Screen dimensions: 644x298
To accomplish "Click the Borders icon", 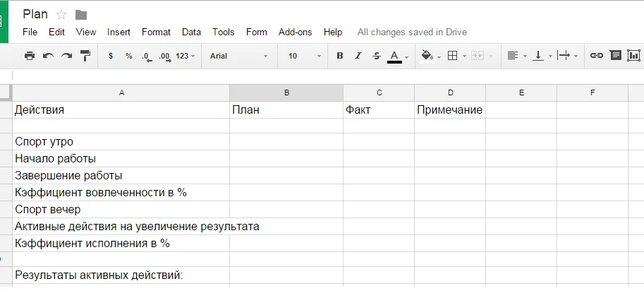I will click(x=452, y=56).
